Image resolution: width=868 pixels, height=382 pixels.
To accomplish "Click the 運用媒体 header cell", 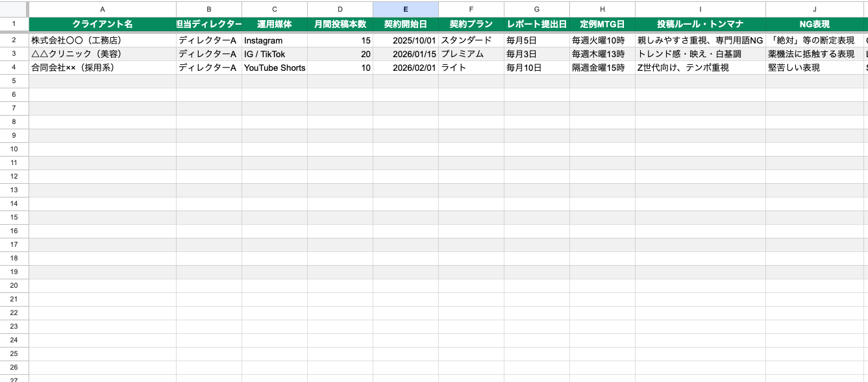I will (274, 24).
